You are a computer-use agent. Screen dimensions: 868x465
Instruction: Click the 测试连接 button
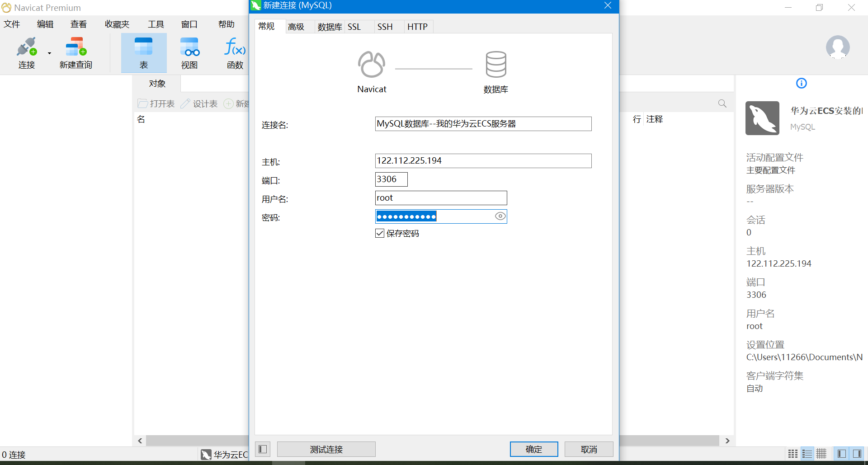(326, 449)
